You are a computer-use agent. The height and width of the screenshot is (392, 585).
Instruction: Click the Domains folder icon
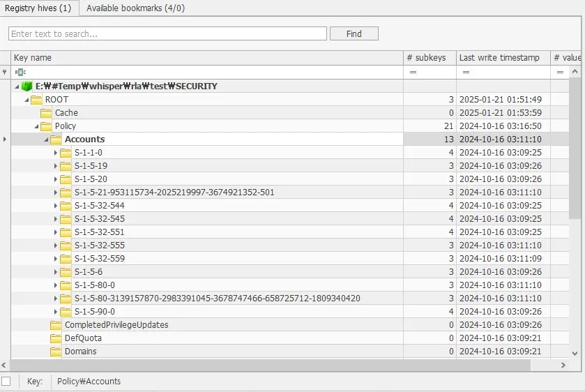coord(56,352)
